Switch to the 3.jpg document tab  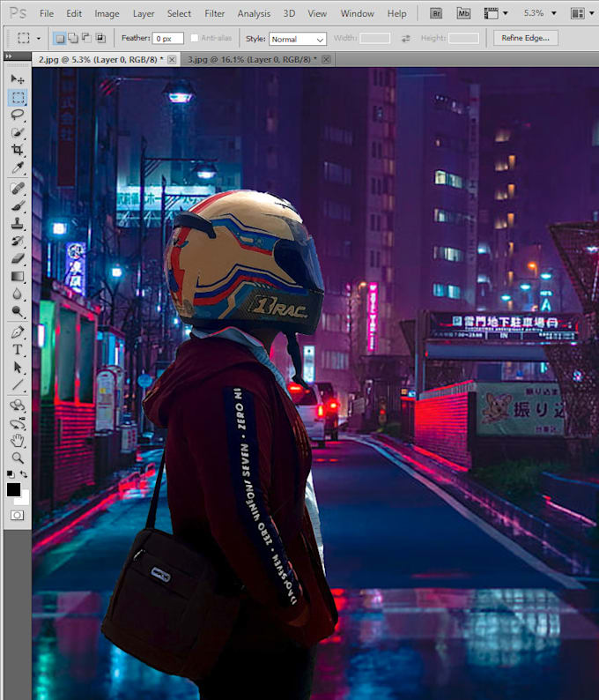click(x=249, y=59)
